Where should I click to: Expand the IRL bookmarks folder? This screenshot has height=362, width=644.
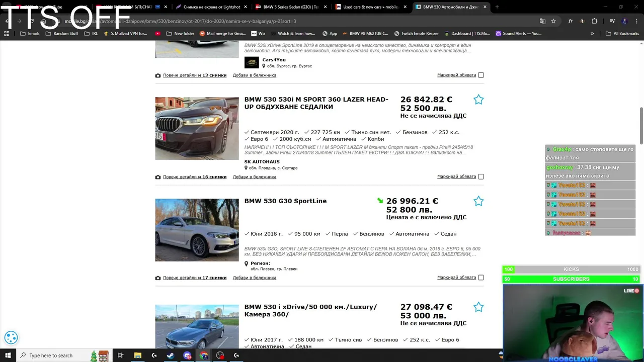coord(91,34)
